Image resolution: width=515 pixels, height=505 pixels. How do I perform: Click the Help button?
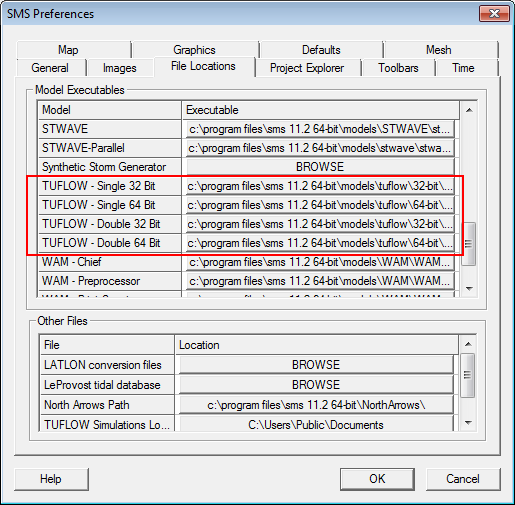click(51, 479)
